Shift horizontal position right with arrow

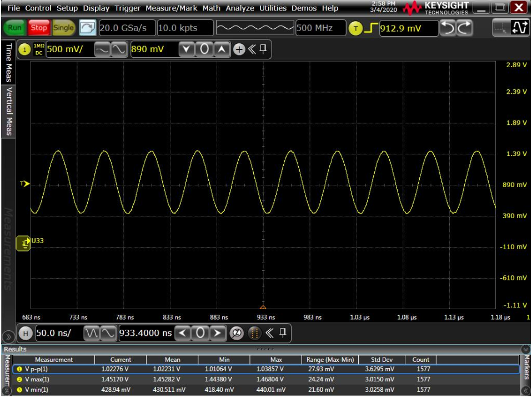point(218,333)
